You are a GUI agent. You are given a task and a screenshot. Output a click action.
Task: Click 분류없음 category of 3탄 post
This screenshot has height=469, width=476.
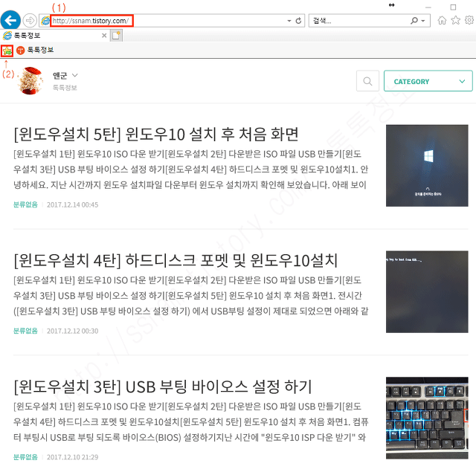[25, 457]
